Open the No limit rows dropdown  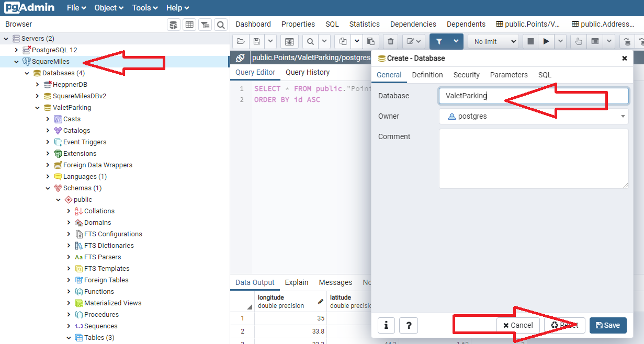(x=493, y=41)
